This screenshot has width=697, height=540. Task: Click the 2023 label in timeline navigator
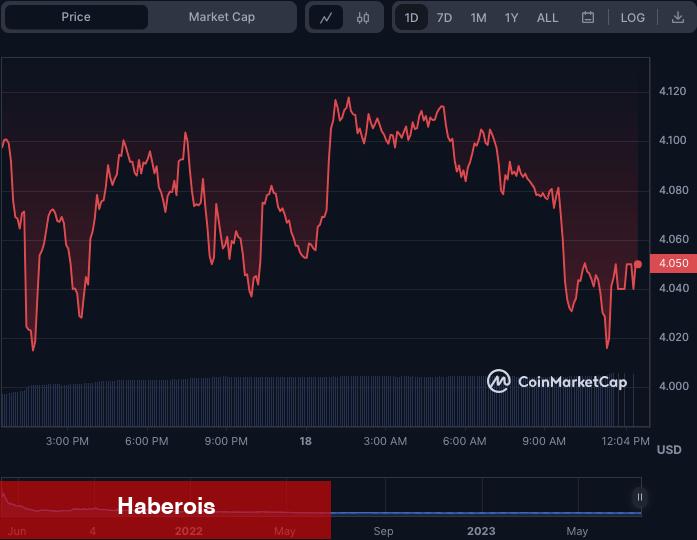pos(481,531)
